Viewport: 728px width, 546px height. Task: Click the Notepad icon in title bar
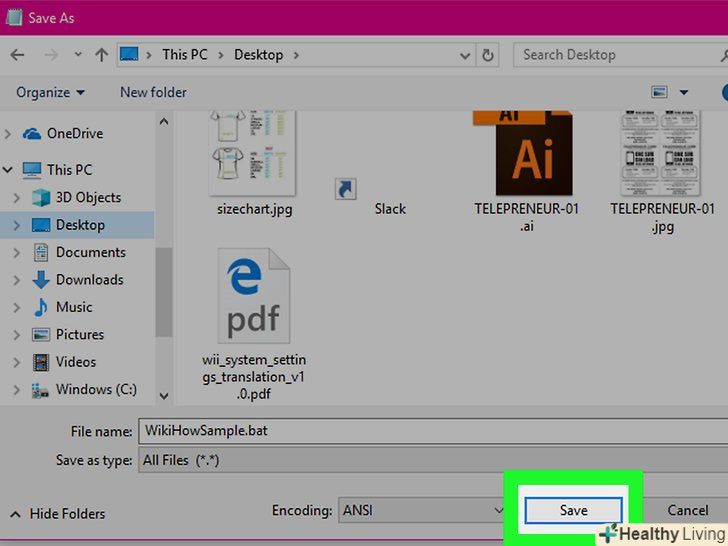(x=13, y=18)
